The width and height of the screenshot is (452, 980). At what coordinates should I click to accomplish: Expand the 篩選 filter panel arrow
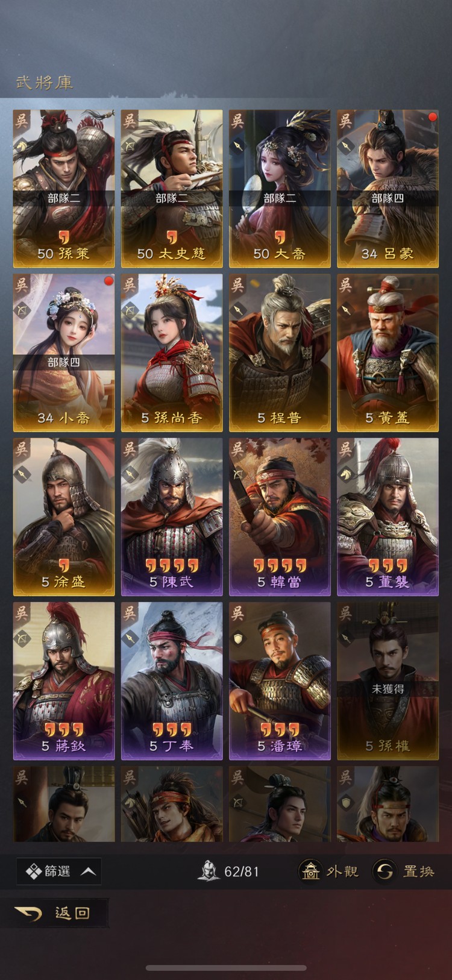88,872
